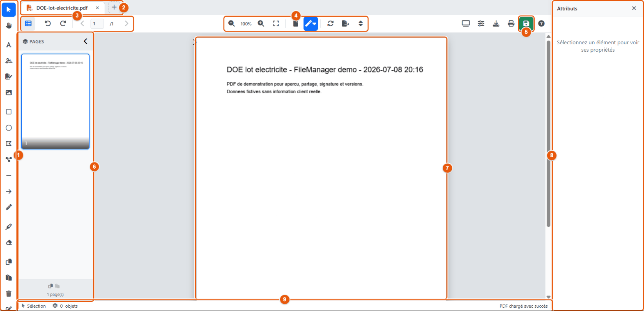Switch to DOE-lot-electricite.pdf tab
Image resolution: width=644 pixels, height=311 pixels.
(x=62, y=8)
